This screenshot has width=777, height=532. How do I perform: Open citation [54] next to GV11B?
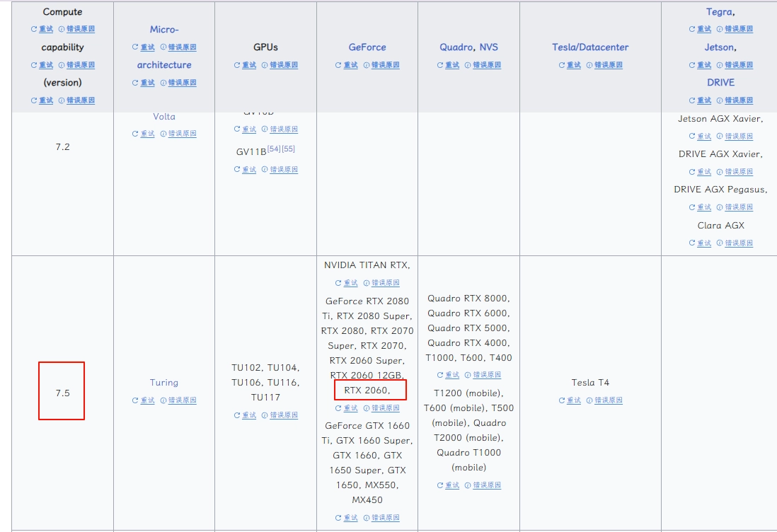274,149
